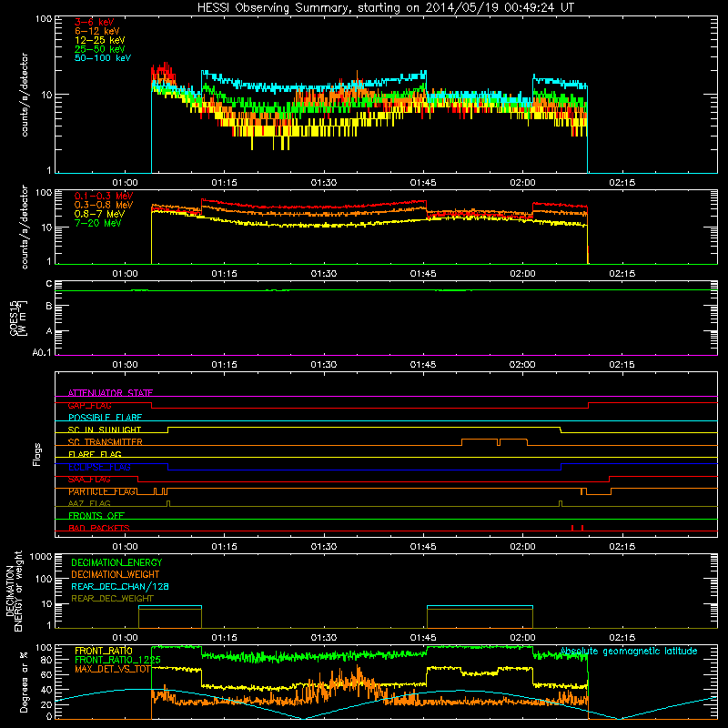
Task: Click the GAP_FLAG label
Action: point(89,405)
